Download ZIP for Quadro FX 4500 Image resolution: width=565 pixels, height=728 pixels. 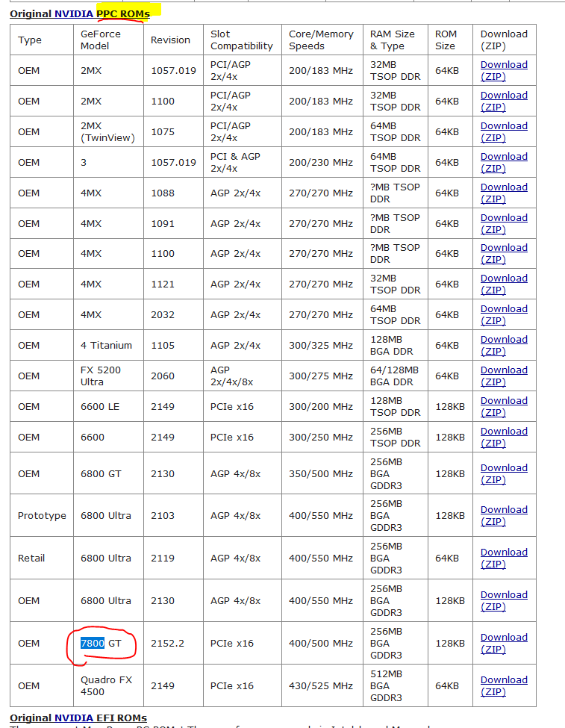click(x=504, y=685)
